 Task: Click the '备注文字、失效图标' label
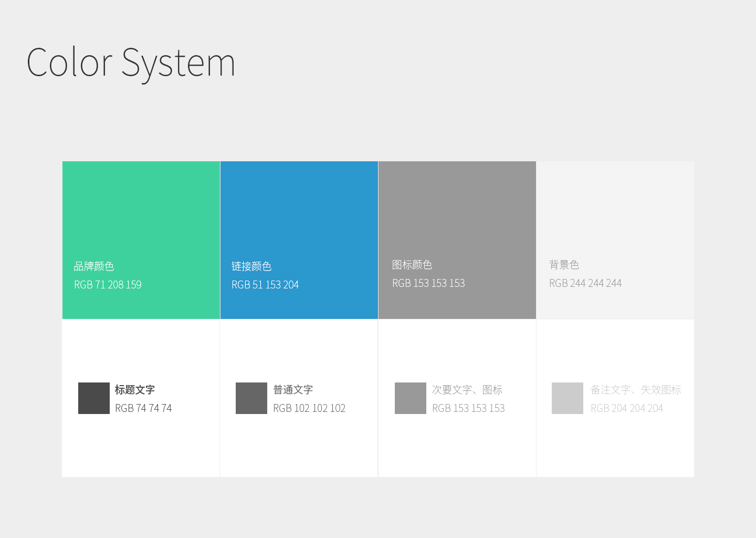636,390
